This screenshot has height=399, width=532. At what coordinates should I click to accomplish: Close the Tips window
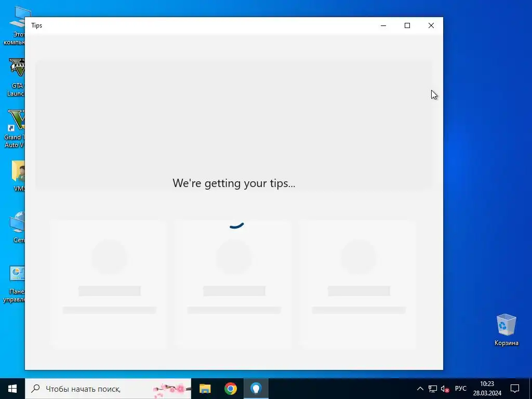tap(431, 25)
